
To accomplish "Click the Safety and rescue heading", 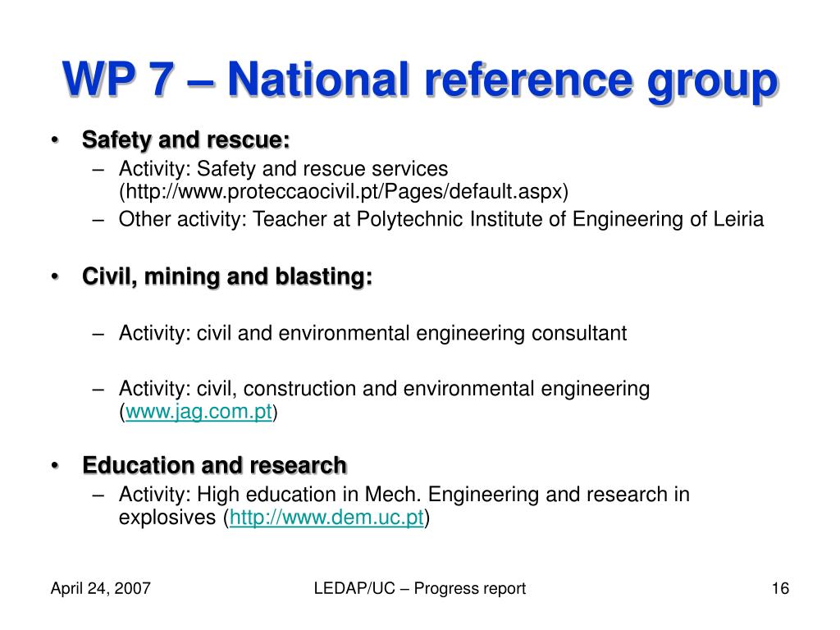I will pyautogui.click(x=186, y=139).
